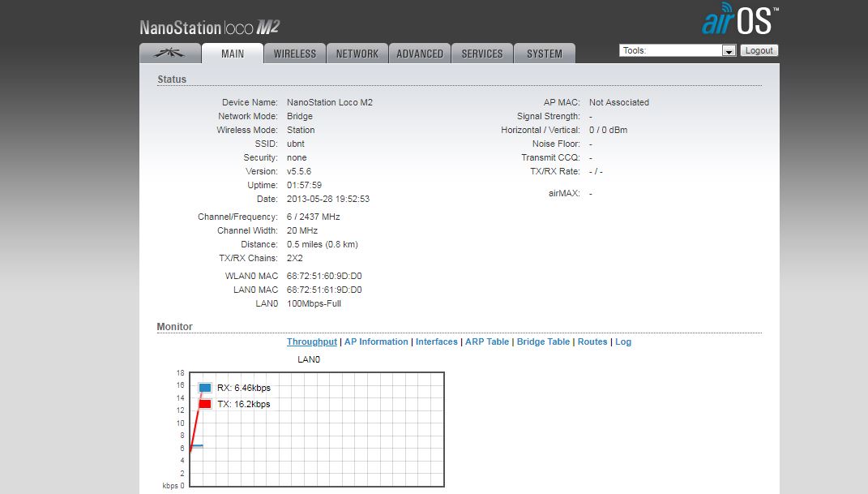
Task: Open the Log link
Action: tap(623, 342)
